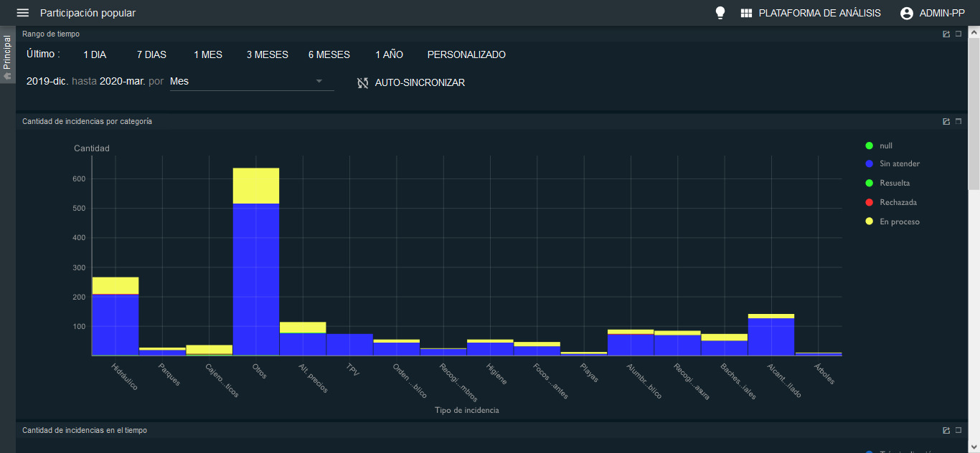The image size is (980, 453).
Task: Maximize the Rango de tiempo panel
Action: coord(958,34)
